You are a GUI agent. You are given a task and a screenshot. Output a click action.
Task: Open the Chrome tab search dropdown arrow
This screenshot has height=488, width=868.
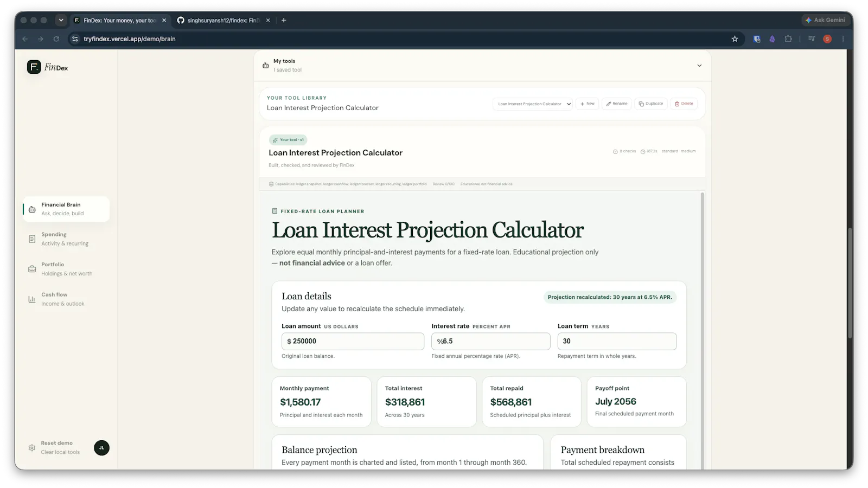61,20
